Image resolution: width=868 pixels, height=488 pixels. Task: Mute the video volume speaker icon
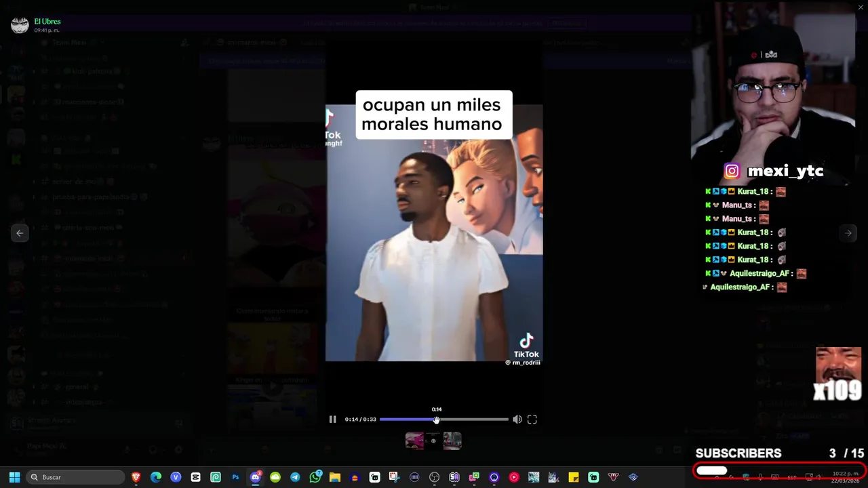517,420
